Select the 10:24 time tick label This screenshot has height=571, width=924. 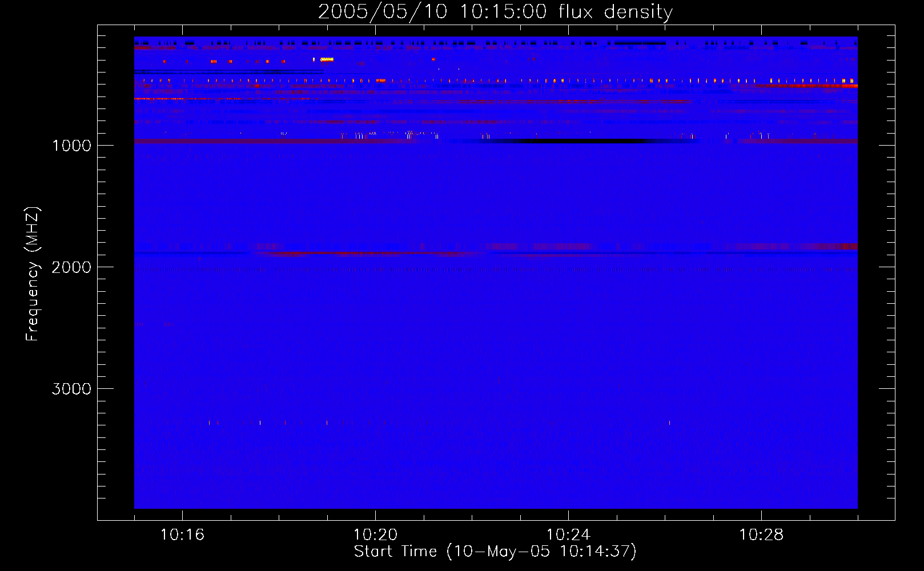(x=568, y=535)
